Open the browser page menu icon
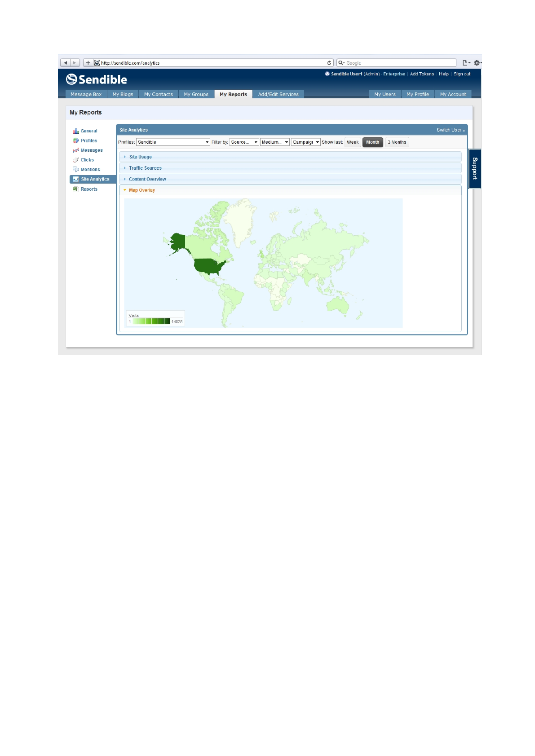 (x=466, y=63)
